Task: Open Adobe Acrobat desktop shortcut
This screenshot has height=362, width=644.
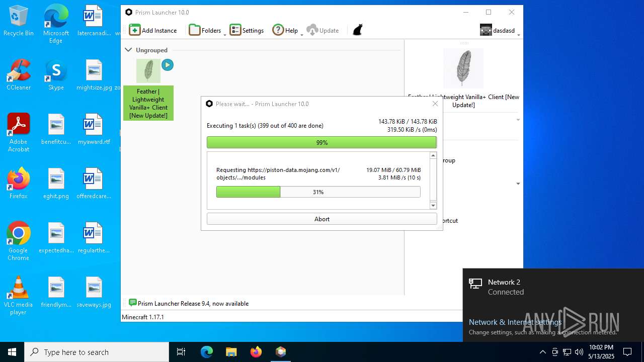Action: click(19, 133)
